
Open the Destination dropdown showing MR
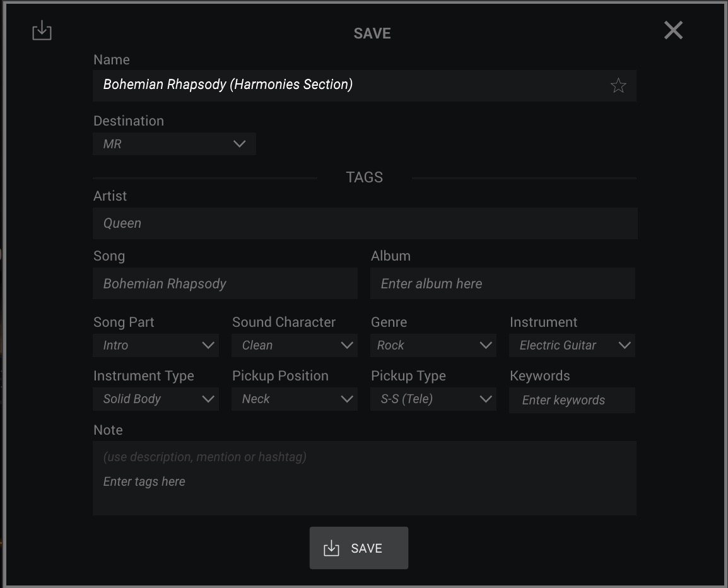tap(174, 144)
